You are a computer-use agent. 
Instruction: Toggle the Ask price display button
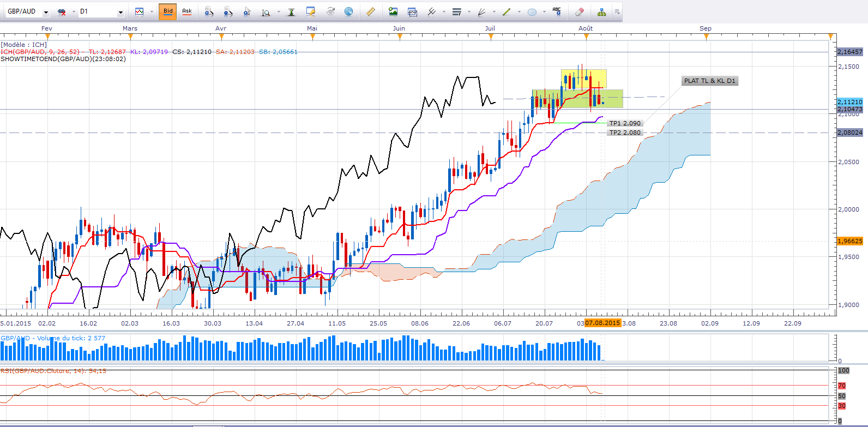click(x=187, y=11)
